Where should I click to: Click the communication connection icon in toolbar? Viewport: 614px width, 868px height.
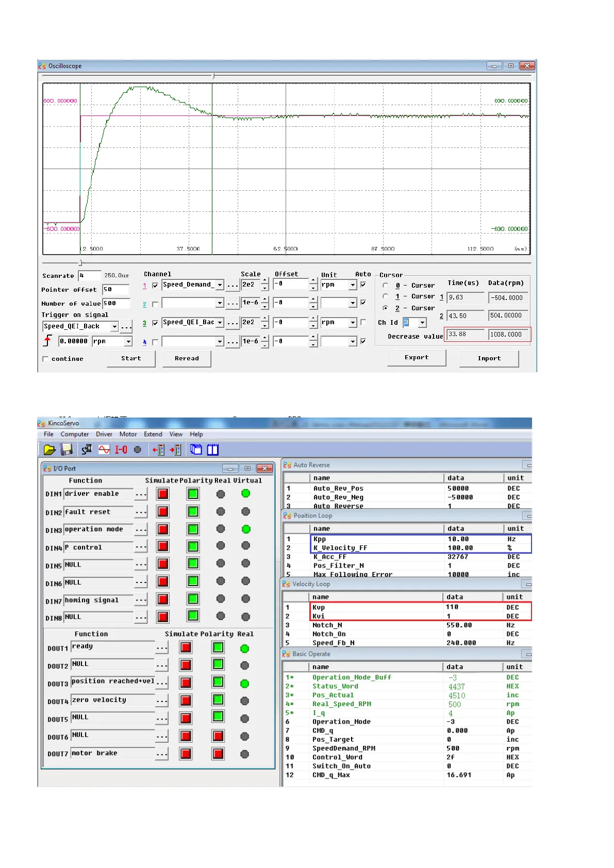coord(87,449)
